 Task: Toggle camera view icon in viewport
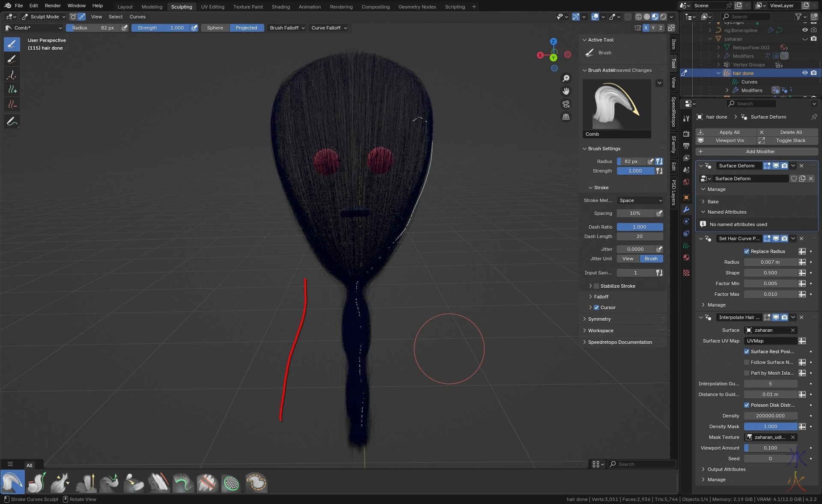click(x=566, y=104)
